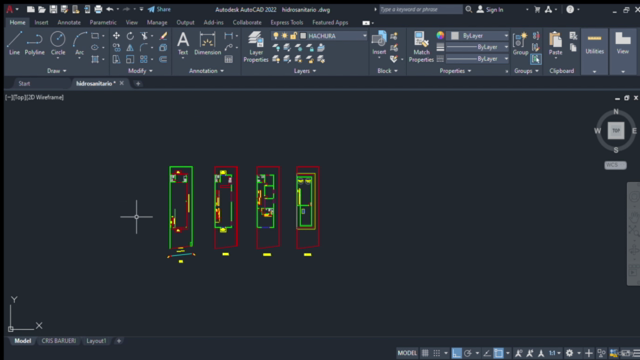The width and height of the screenshot is (640, 360).
Task: Click the WCS button under ViewCube
Action: pyautogui.click(x=615, y=165)
